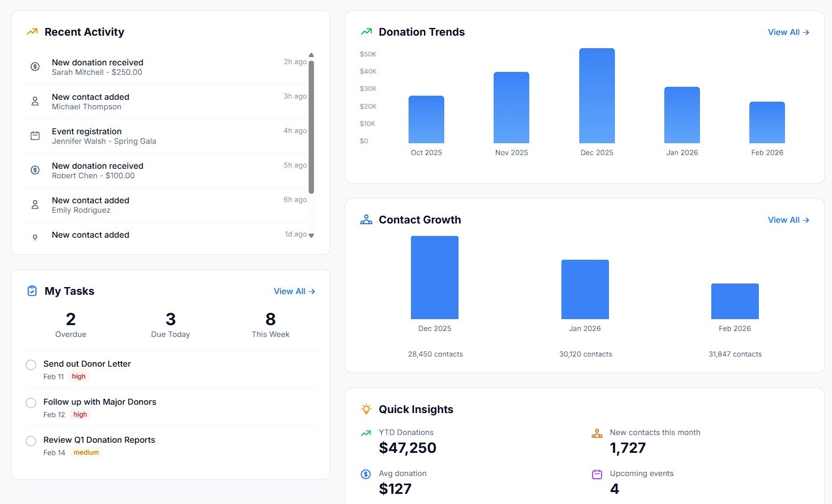Mark Send out Donor Letter complete
832x504 pixels.
[31, 364]
